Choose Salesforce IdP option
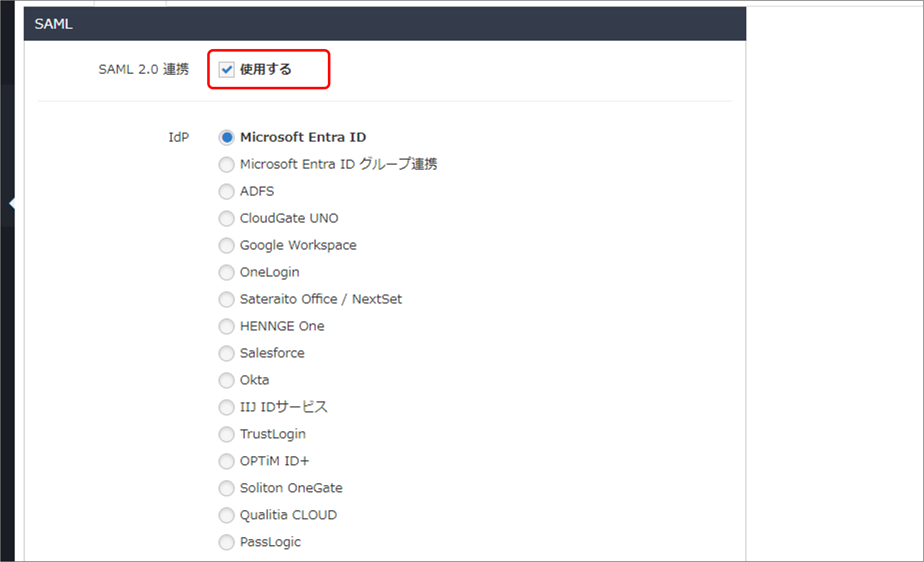Image resolution: width=924 pixels, height=562 pixels. point(226,353)
